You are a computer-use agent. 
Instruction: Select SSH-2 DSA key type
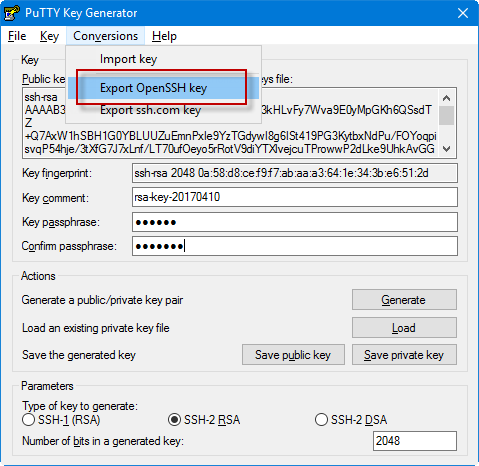pos(321,420)
